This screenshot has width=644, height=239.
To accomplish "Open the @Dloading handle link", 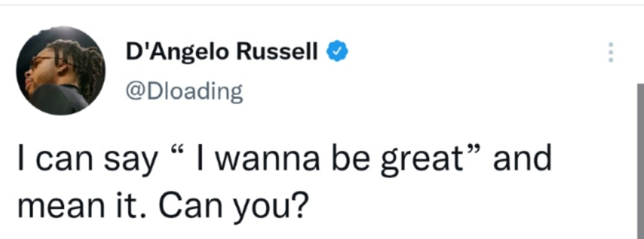I will [183, 91].
